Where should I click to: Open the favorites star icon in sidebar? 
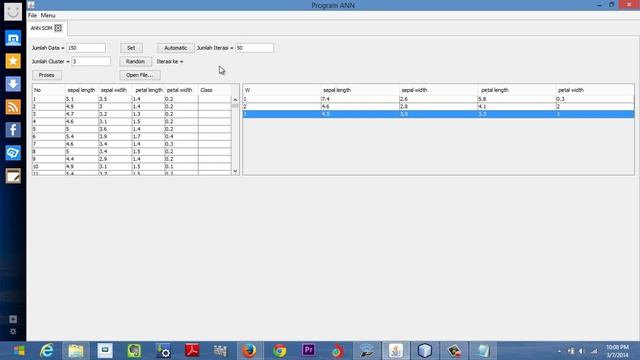(13, 61)
